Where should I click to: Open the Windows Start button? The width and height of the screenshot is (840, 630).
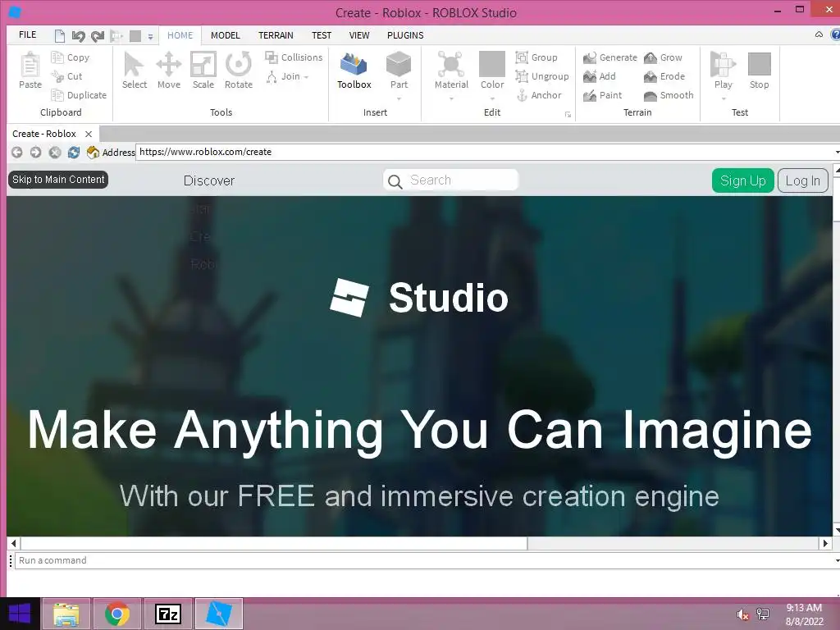point(20,614)
